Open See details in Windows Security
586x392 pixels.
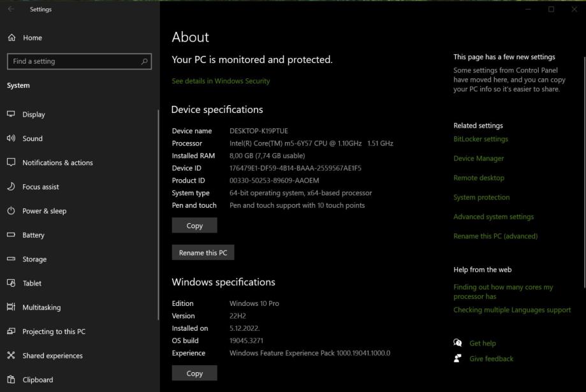(x=221, y=81)
